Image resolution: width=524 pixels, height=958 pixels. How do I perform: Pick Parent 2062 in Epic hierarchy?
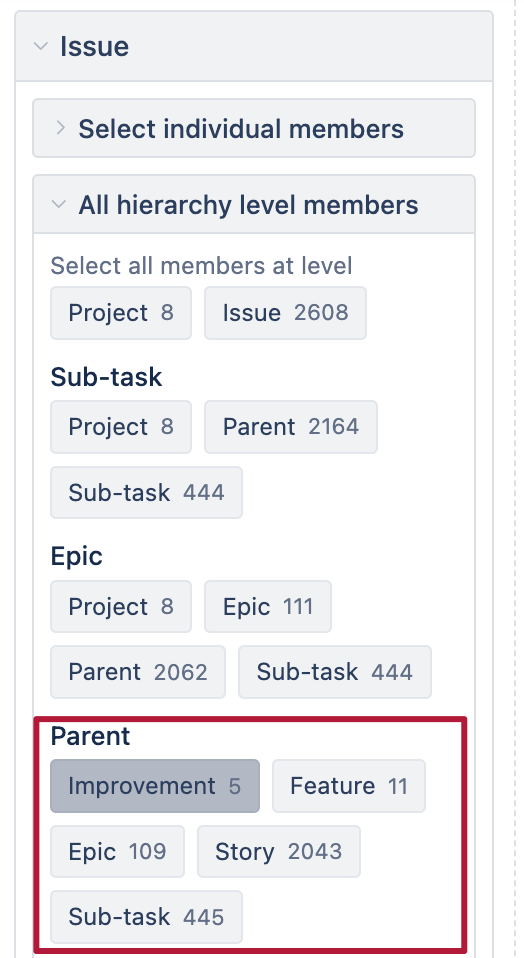(138, 672)
